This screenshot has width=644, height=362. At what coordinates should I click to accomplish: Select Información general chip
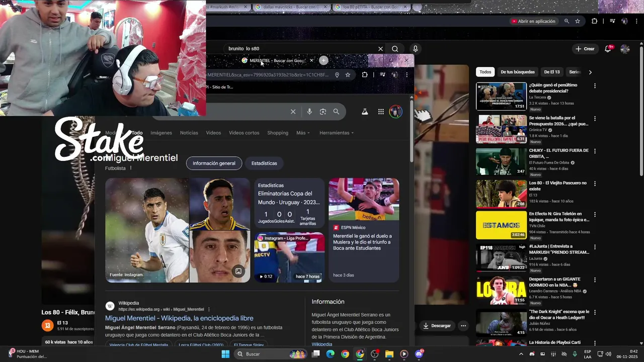[214, 163]
